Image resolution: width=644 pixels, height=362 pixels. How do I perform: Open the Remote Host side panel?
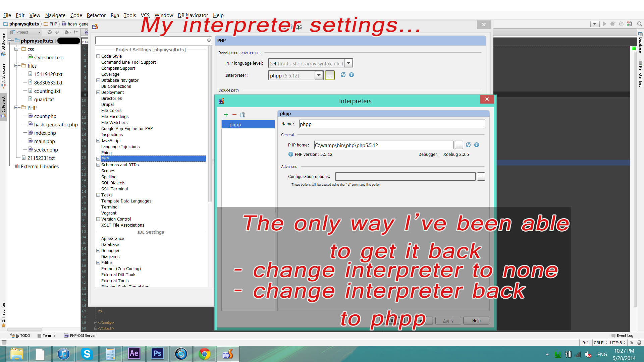(x=640, y=74)
